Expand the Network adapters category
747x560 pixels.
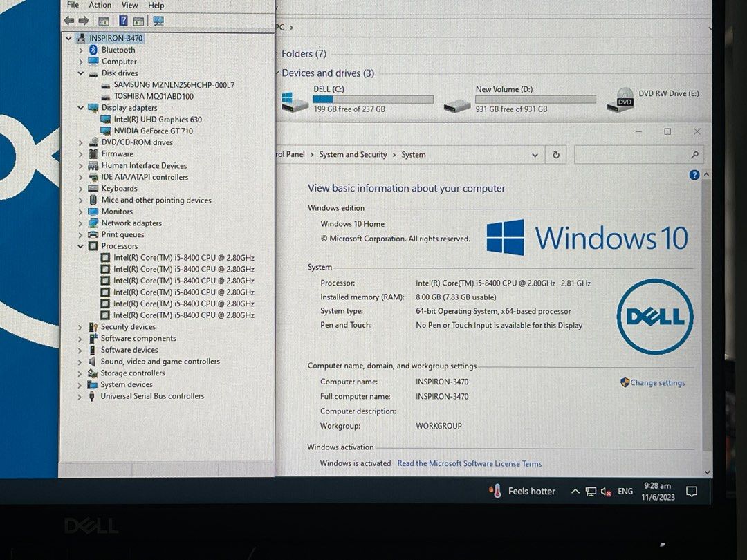pos(80,223)
